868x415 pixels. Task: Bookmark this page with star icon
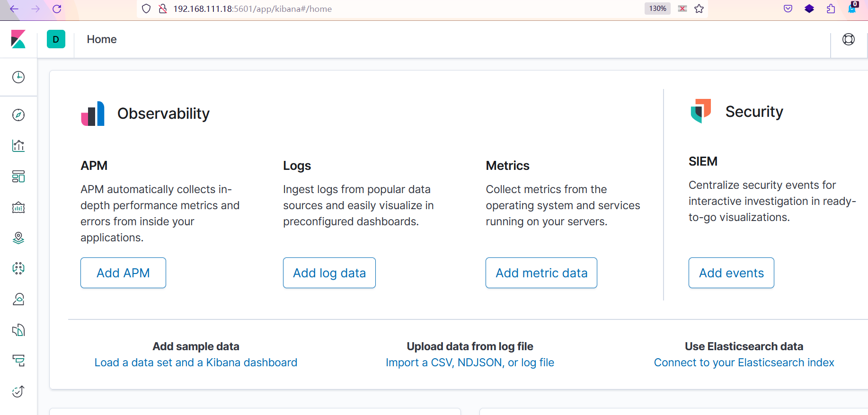[x=699, y=9]
